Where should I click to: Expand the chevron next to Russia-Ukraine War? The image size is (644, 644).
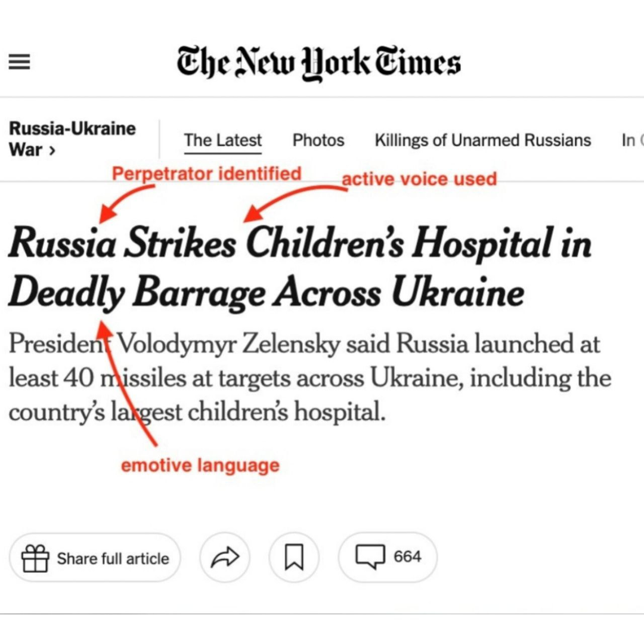click(x=52, y=150)
